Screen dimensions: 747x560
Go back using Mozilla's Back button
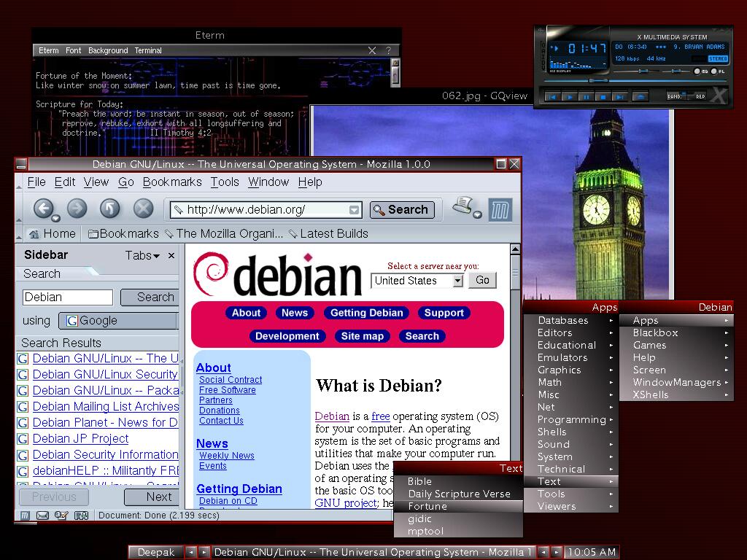click(43, 209)
